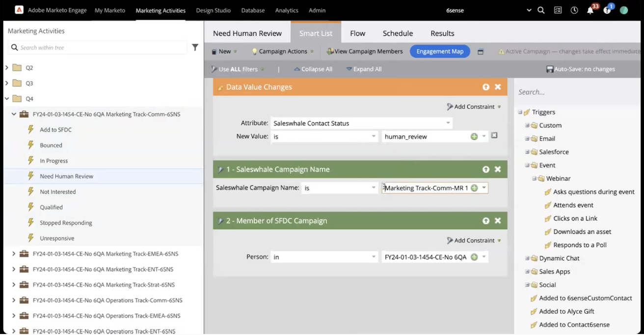Add value to SFDC campaign Person field
Viewport: 644px width, 335px height.
474,257
